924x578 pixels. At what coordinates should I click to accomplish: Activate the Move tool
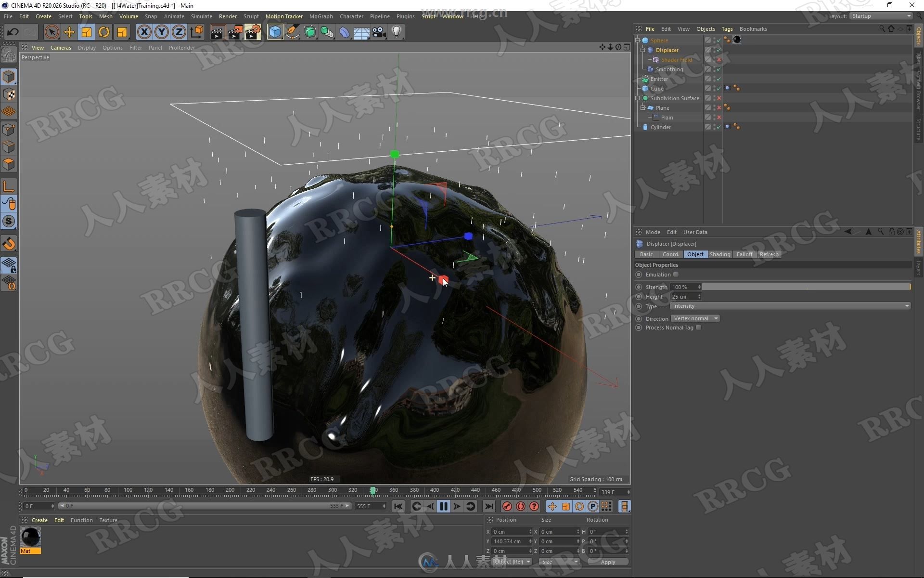(x=69, y=32)
